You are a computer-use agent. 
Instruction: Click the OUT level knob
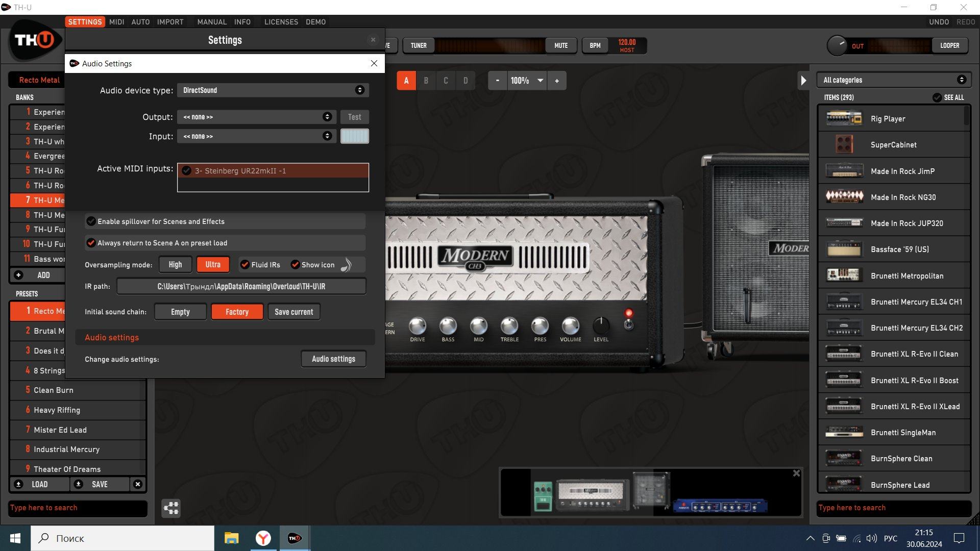[x=837, y=46]
